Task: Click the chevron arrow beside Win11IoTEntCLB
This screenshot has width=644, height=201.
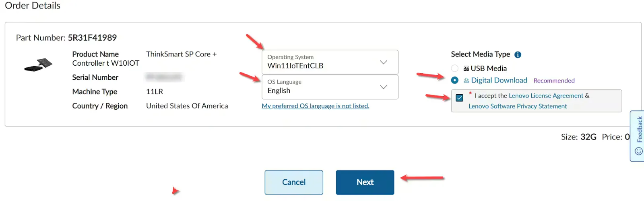Action: click(384, 62)
